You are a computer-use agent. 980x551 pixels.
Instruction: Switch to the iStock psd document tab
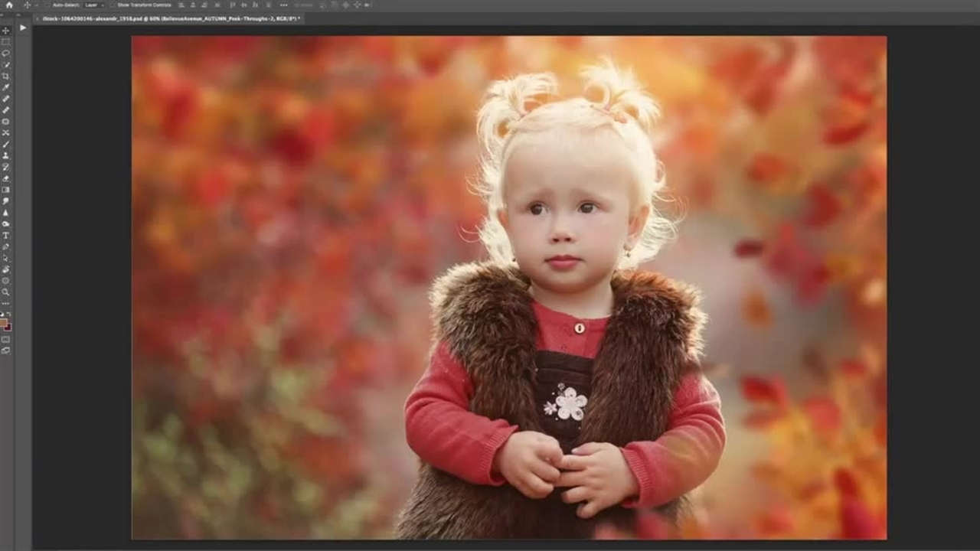click(x=167, y=18)
